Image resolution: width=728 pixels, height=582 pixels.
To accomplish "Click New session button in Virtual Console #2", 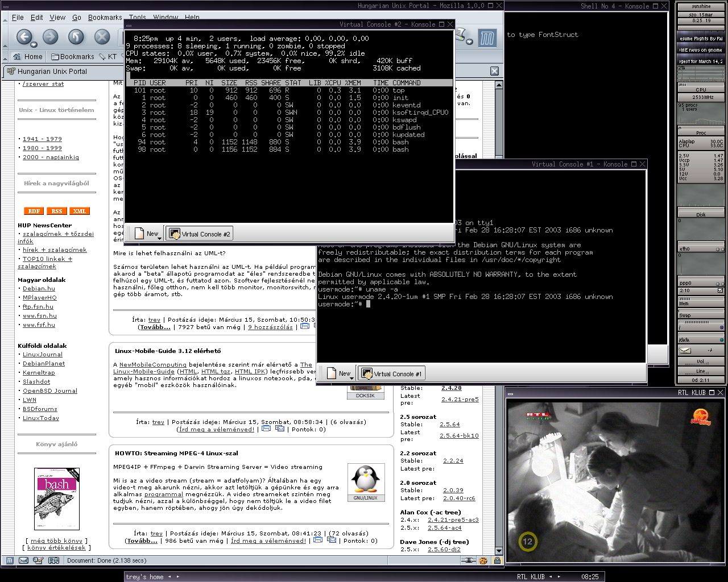I will (x=147, y=234).
